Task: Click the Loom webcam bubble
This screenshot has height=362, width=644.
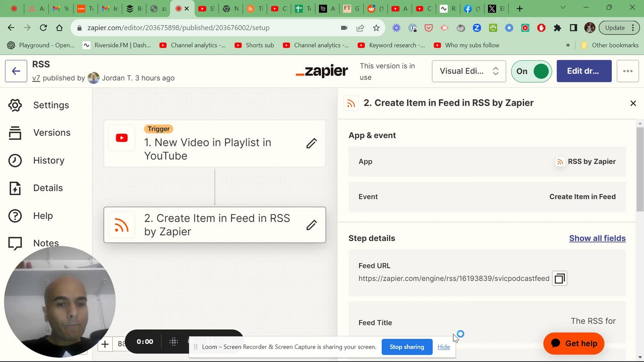Action: [60, 302]
